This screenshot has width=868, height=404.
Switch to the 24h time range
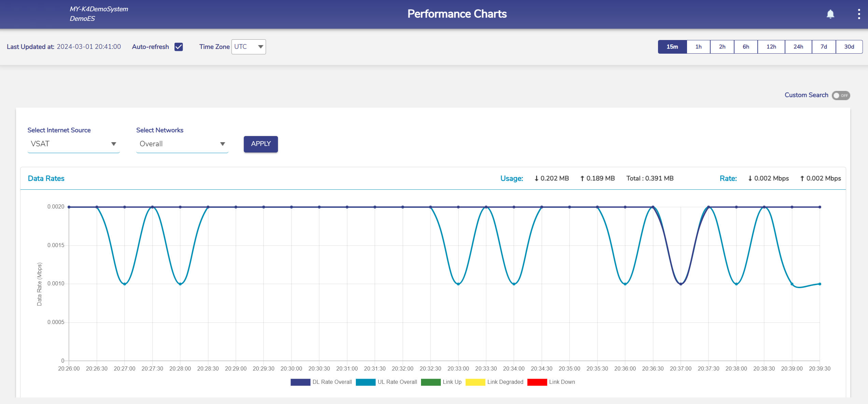(798, 47)
